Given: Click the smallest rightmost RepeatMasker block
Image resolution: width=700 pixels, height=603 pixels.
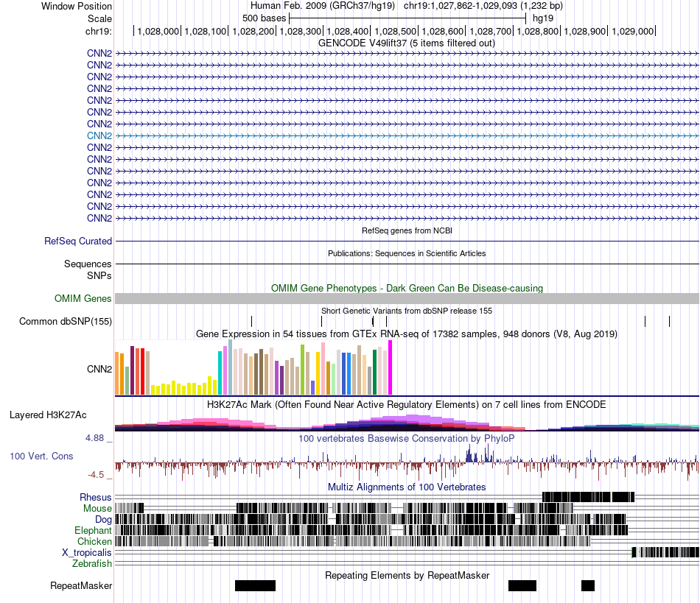Looking at the screenshot, I should pyautogui.click(x=588, y=585).
